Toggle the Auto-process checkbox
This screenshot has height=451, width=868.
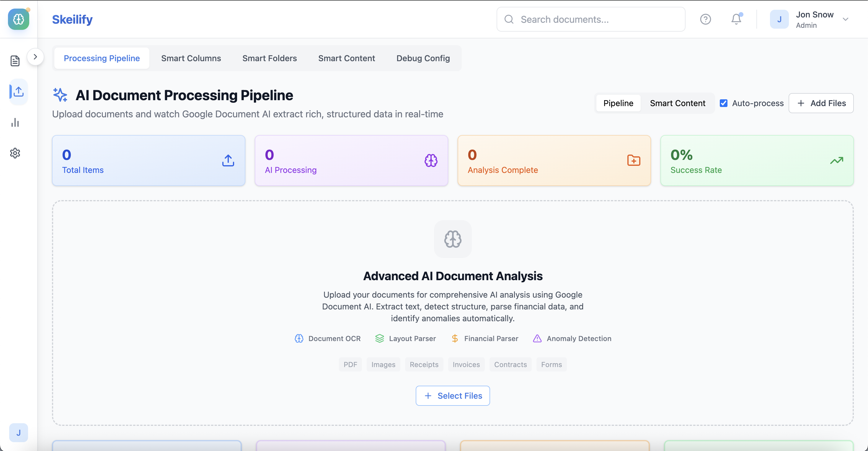coord(723,103)
